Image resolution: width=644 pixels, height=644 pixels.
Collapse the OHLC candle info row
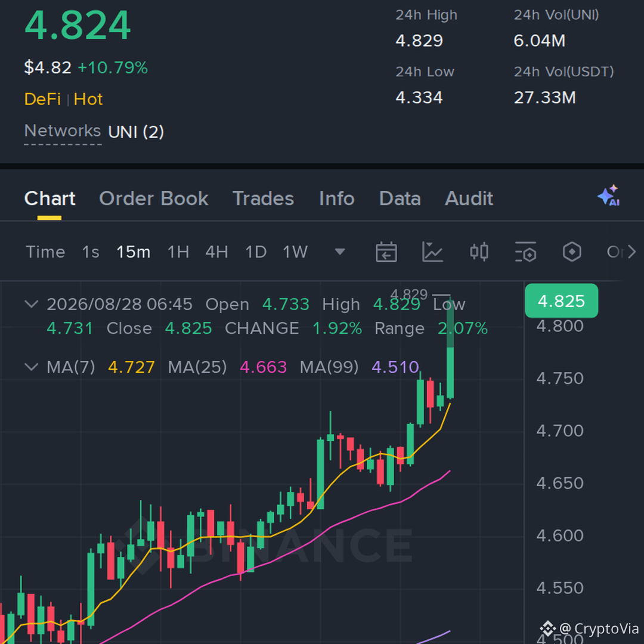pos(32,304)
